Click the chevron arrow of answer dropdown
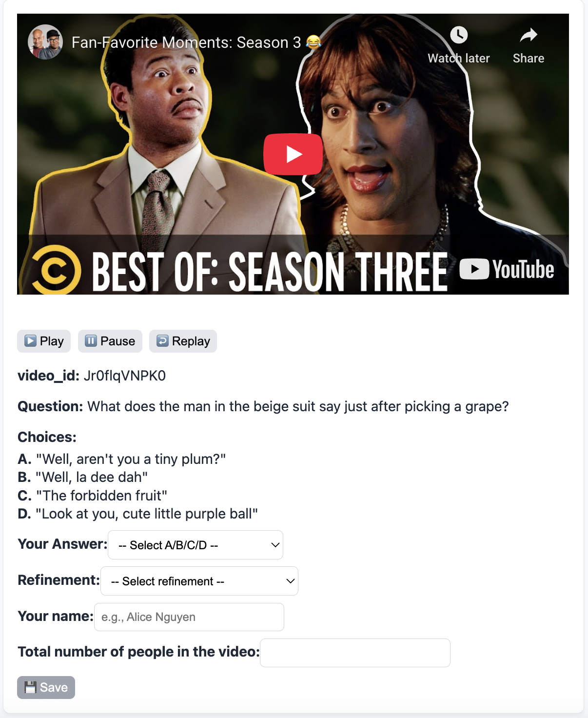This screenshot has height=718, width=588. [x=275, y=545]
